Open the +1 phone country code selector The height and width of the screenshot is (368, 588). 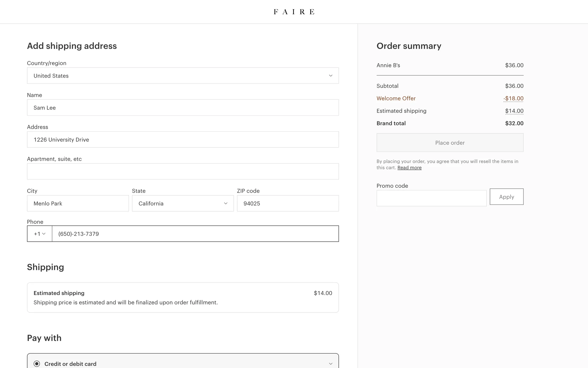(x=40, y=234)
